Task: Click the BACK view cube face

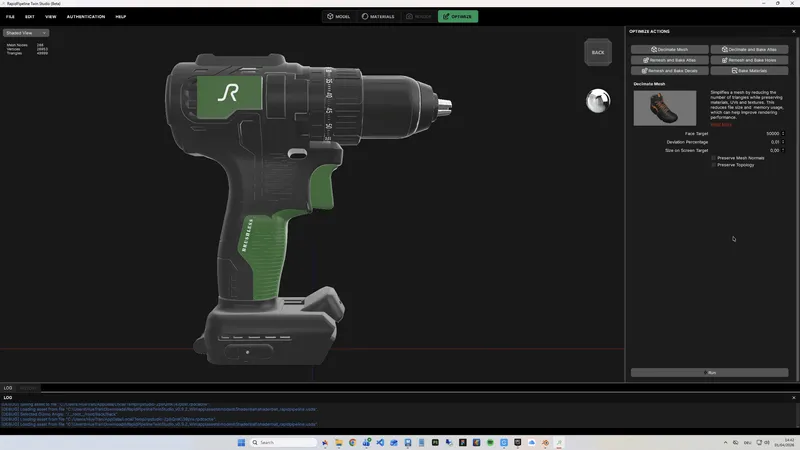Action: click(598, 52)
